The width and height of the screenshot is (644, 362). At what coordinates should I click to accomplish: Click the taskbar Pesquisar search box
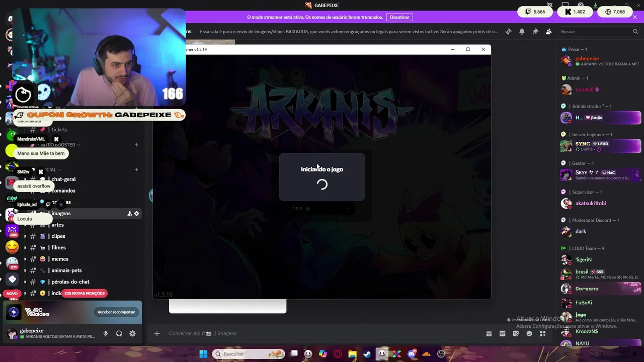click(249, 354)
